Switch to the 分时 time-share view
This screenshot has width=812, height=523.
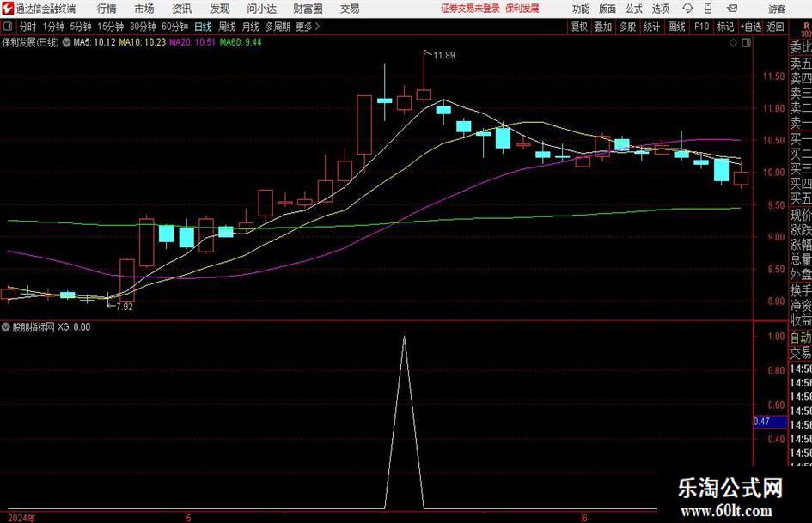[x=28, y=27]
